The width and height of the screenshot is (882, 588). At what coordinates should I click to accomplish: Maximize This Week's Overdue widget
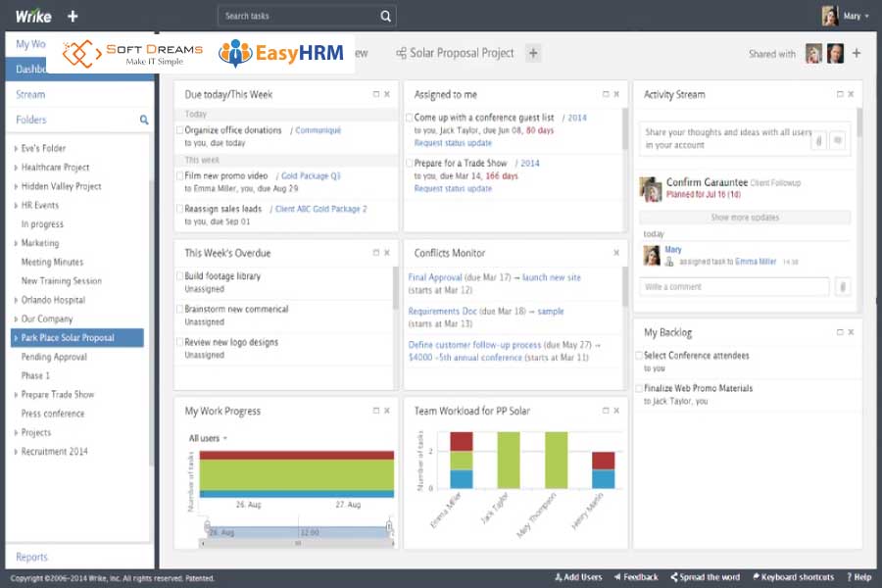(x=376, y=253)
